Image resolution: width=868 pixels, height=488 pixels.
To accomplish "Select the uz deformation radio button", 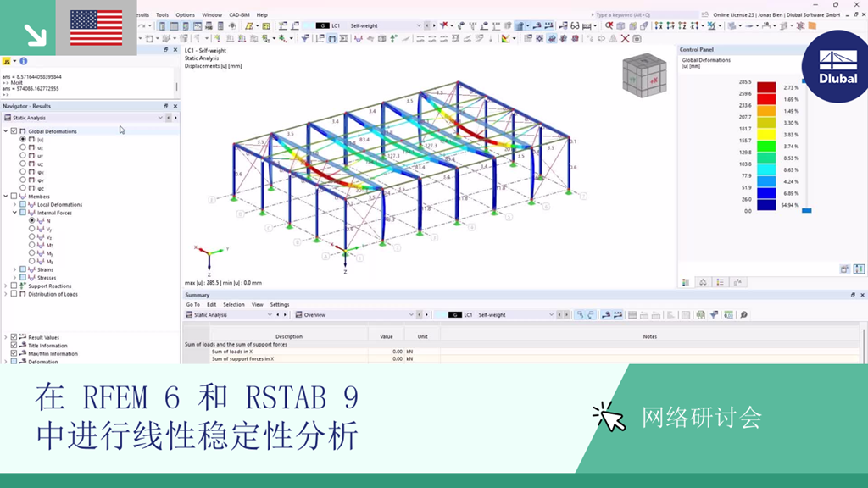I will click(x=23, y=164).
